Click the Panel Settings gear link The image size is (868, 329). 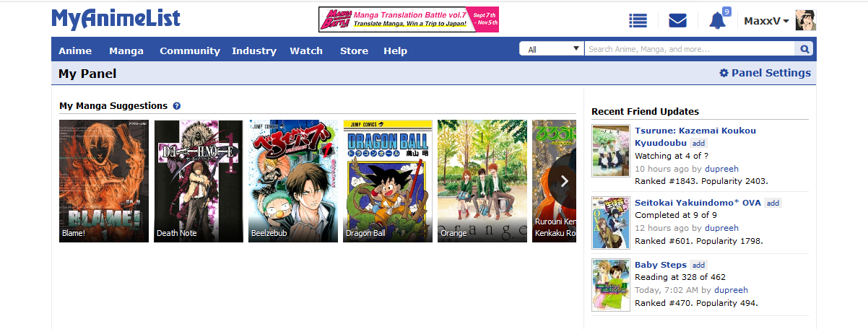765,73
